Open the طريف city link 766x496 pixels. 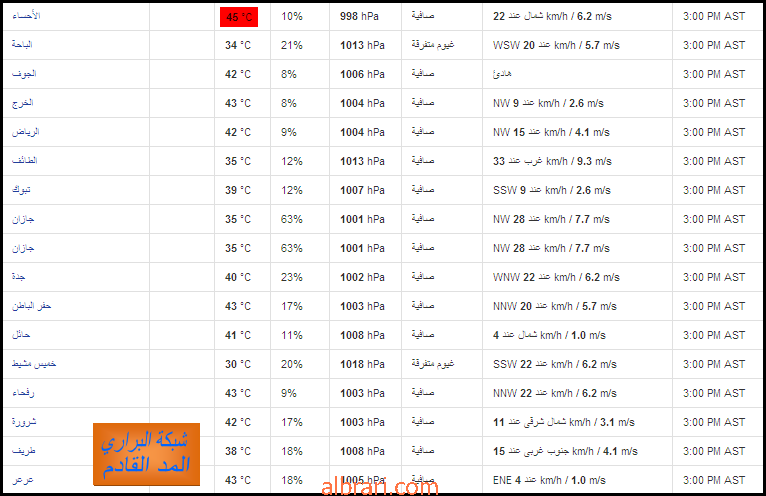pyautogui.click(x=23, y=451)
